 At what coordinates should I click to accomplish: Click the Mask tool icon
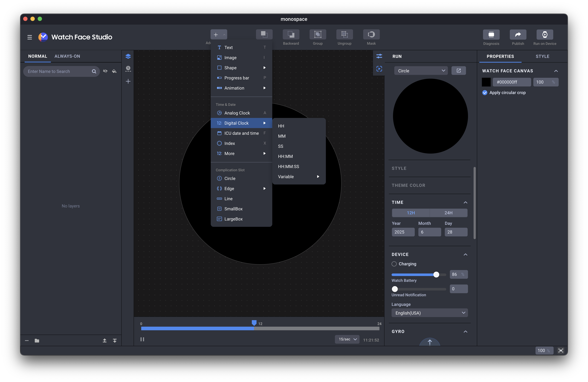click(371, 35)
